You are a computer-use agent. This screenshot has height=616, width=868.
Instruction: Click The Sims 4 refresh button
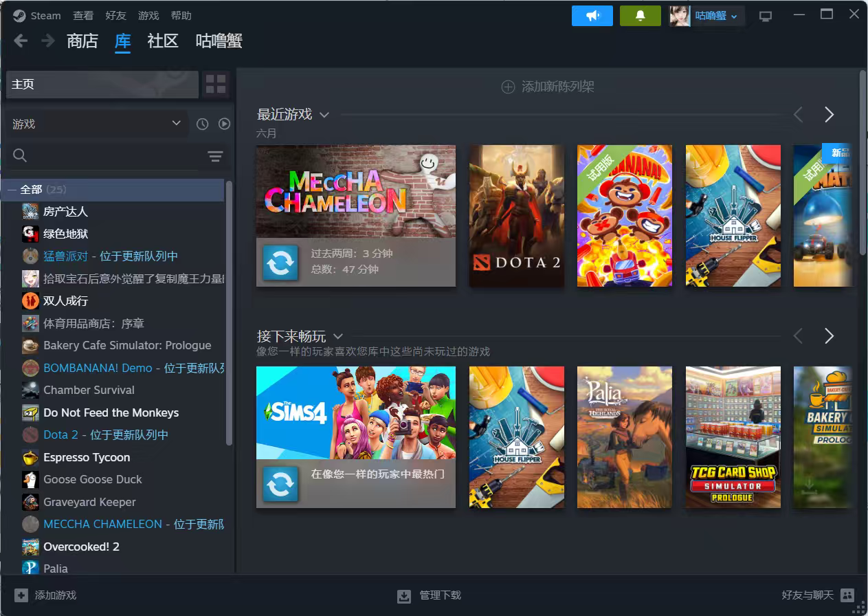pyautogui.click(x=280, y=484)
